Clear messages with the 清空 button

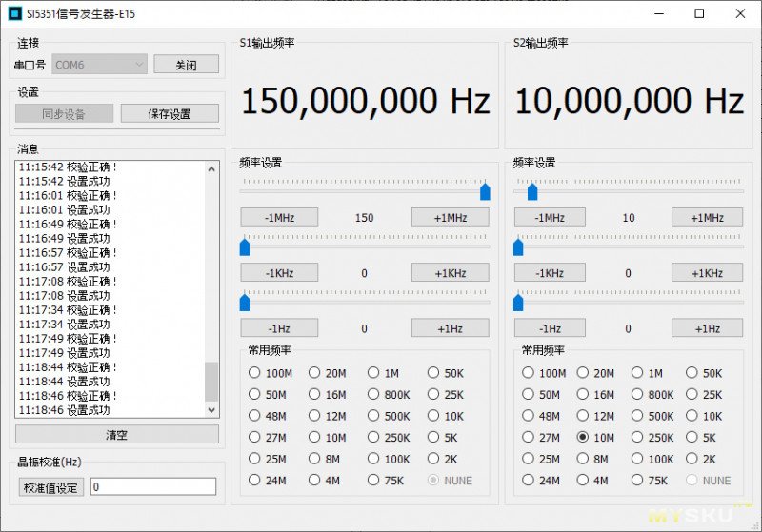coord(116,434)
